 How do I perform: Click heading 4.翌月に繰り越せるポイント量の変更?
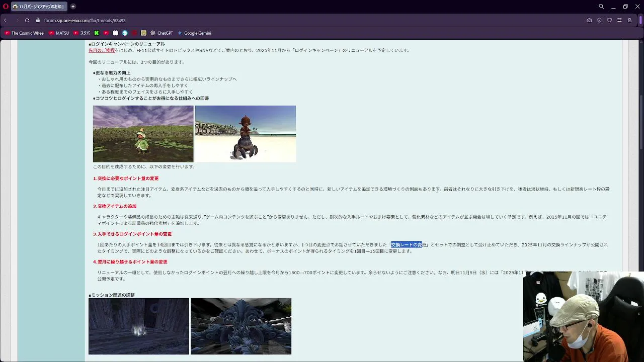click(130, 262)
